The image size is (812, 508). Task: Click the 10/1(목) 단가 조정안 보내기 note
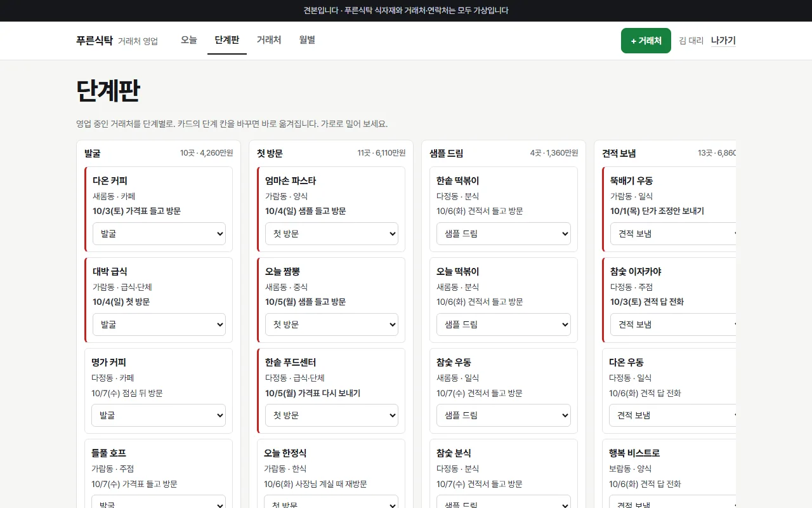click(657, 211)
